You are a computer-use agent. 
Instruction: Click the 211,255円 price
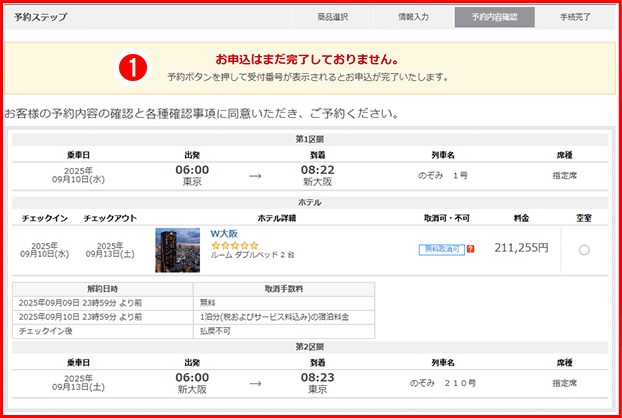(521, 248)
